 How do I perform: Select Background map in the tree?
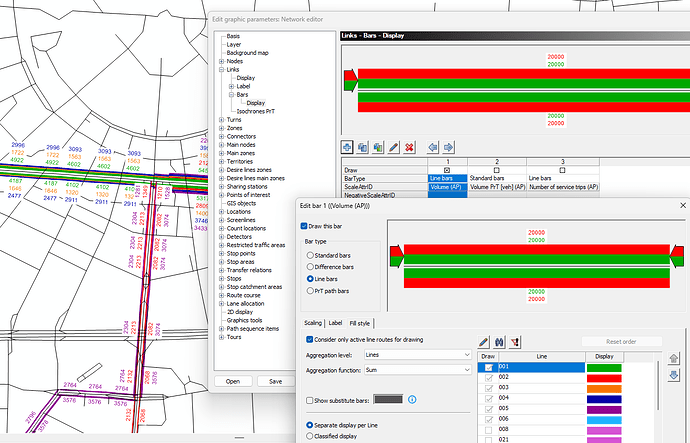pos(247,53)
